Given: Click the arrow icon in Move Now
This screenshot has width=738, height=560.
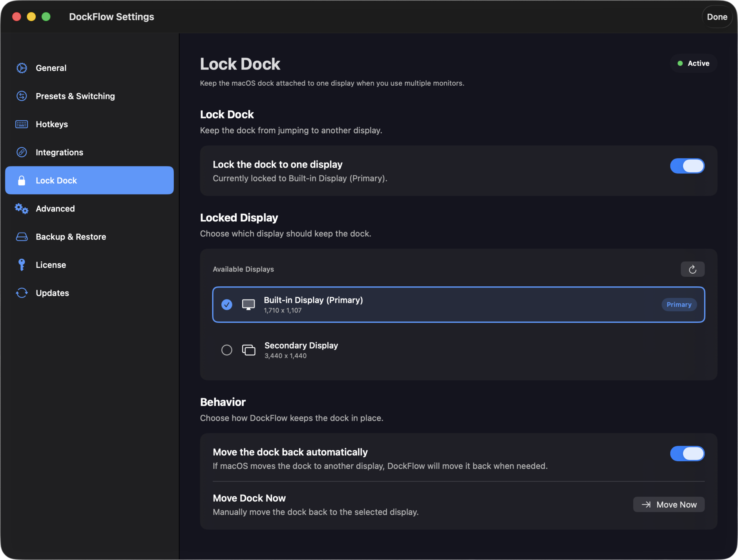Looking at the screenshot, I should tap(646, 505).
